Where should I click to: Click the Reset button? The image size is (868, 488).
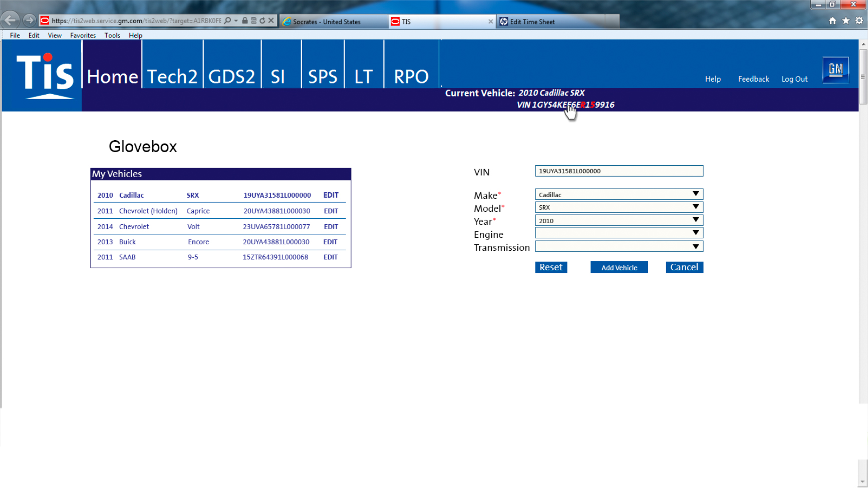pos(551,267)
